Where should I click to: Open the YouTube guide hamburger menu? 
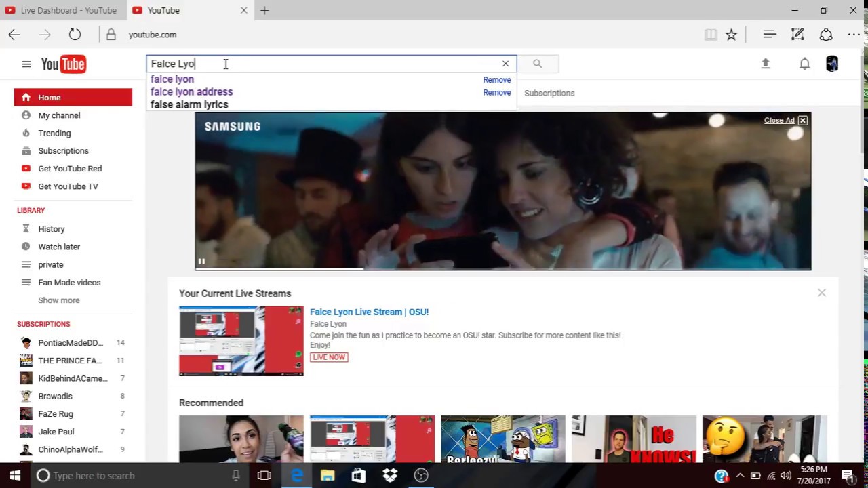pos(26,64)
